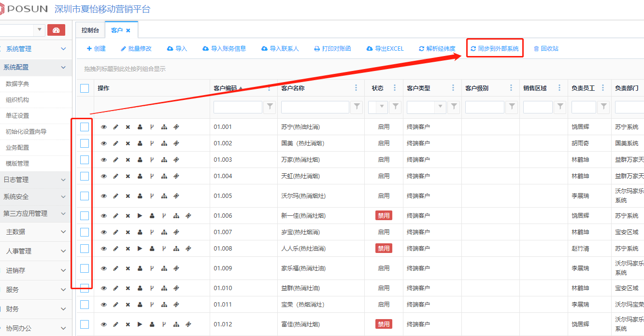Screen dimensions: 644x336
Task: Click the eye view icon for customer 01.001
Action: 104,127
